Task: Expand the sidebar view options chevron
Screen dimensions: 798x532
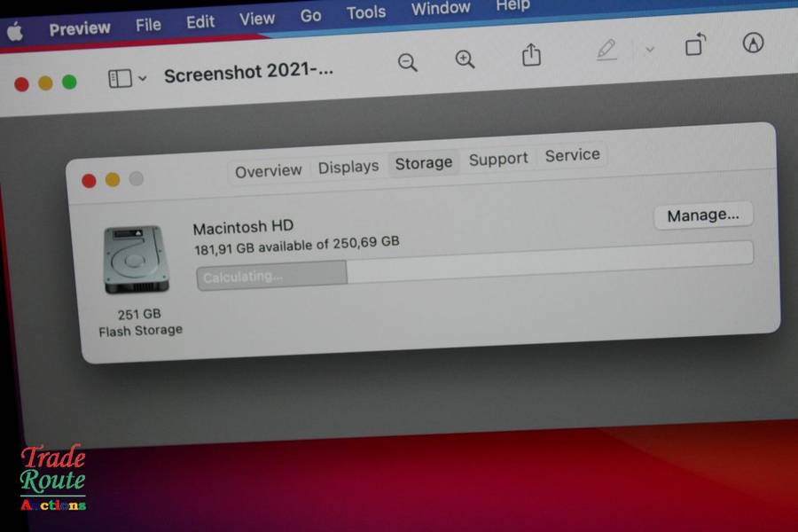Action: click(143, 79)
